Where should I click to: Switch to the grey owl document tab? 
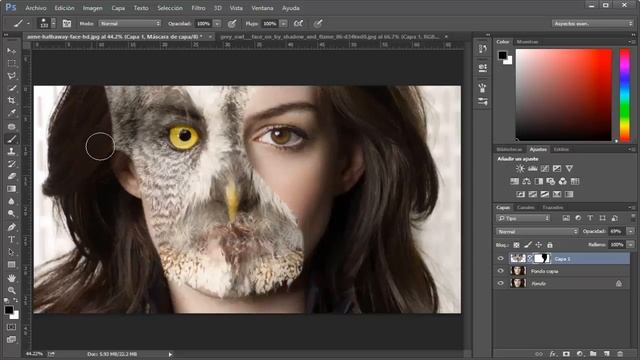point(330,37)
